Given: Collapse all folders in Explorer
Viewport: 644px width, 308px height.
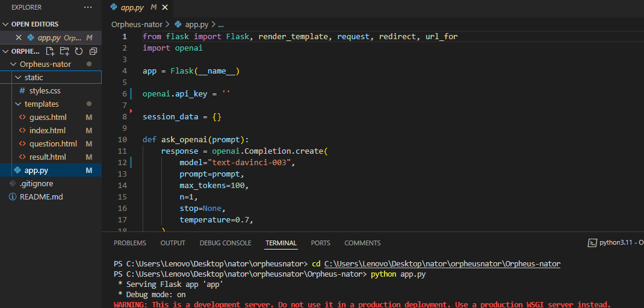Looking at the screenshot, I should (x=93, y=51).
